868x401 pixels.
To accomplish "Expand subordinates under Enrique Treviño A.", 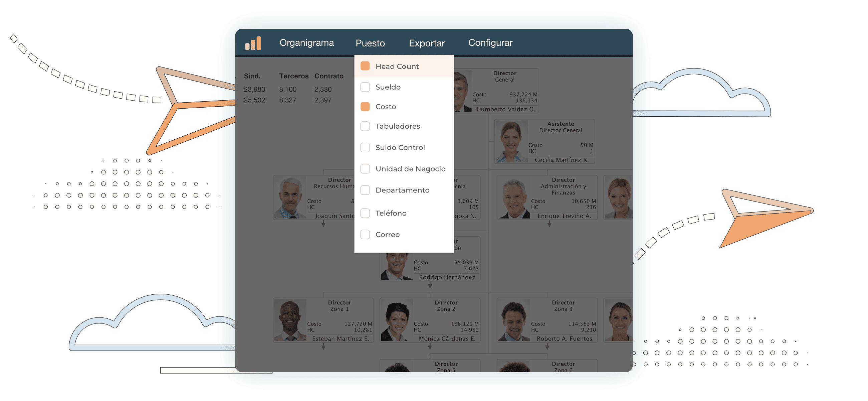I will 549,224.
